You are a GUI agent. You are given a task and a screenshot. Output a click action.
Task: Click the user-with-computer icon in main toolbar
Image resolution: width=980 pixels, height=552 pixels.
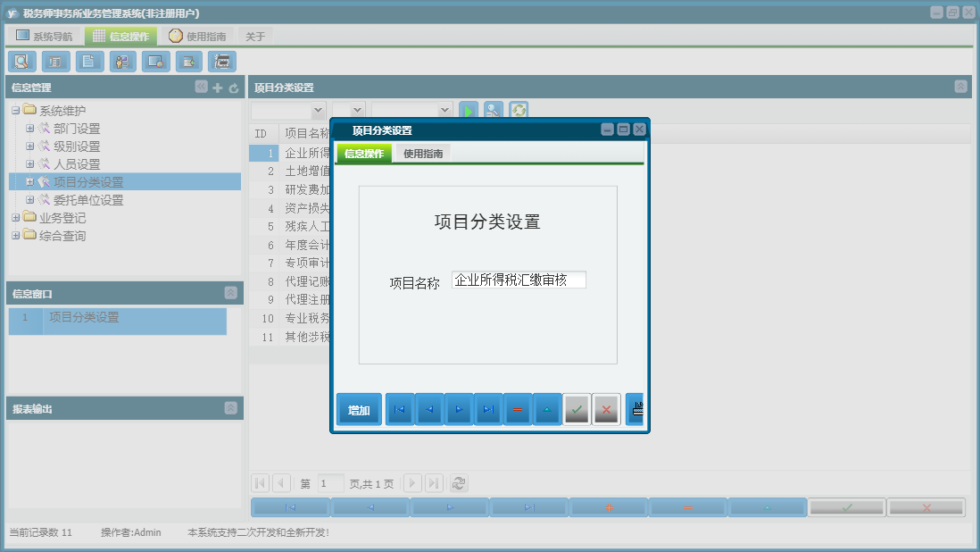(122, 62)
